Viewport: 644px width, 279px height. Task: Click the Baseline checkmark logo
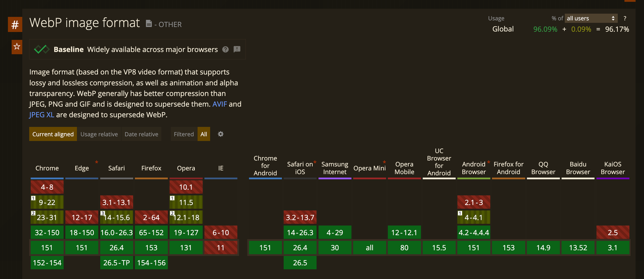pyautogui.click(x=41, y=49)
